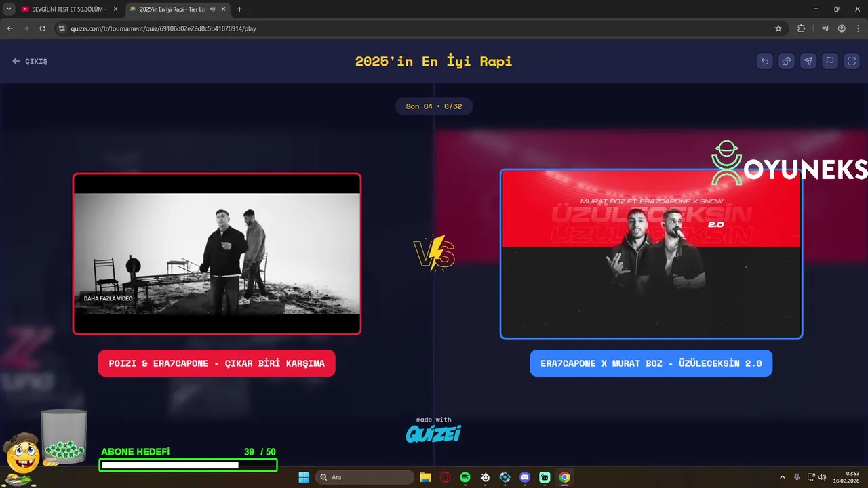Viewport: 868px width, 488px height.
Task: Click the site information icon in address bar
Action: click(x=62, y=28)
